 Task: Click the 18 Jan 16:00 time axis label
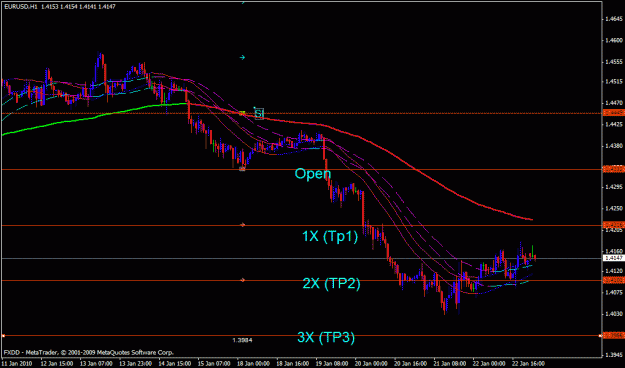pos(292,364)
